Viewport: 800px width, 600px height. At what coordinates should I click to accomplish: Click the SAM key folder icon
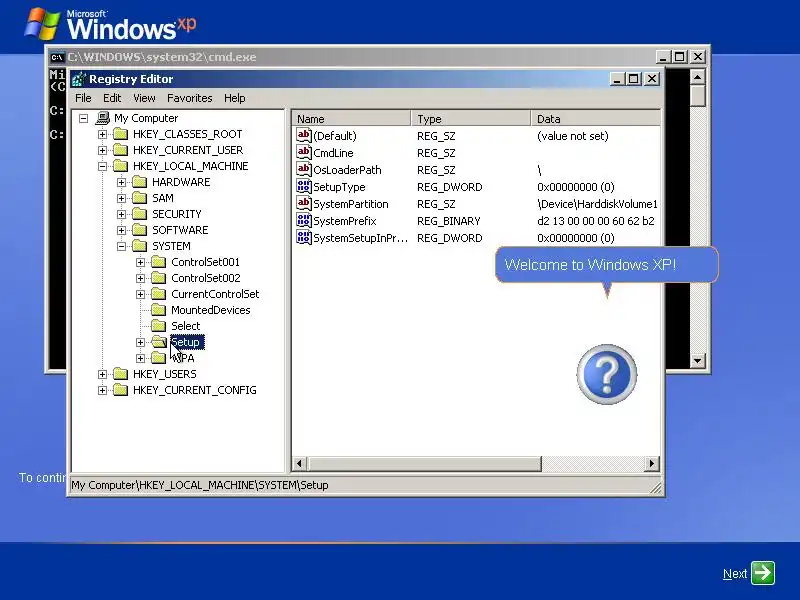click(139, 198)
